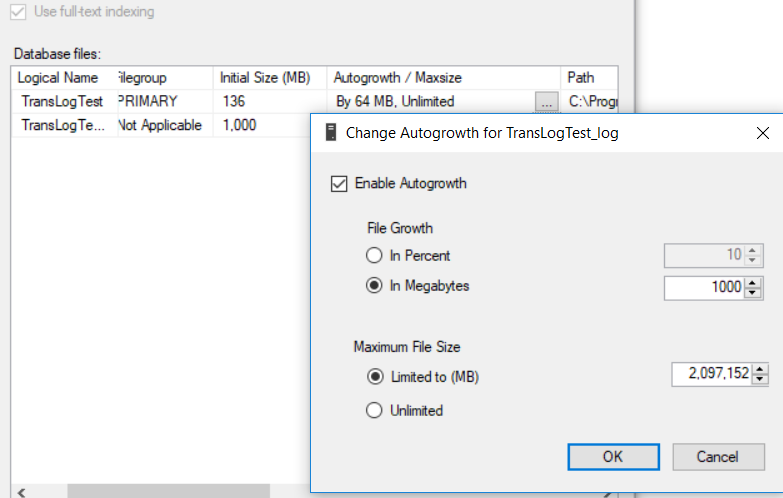Select In Megabytes file growth option
This screenshot has height=498, width=783.
pos(375,286)
